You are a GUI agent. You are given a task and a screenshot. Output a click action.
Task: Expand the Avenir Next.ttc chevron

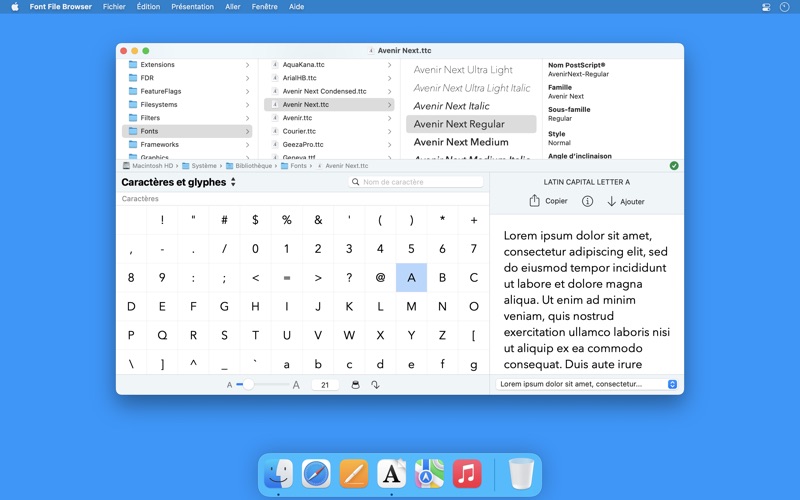(389, 105)
